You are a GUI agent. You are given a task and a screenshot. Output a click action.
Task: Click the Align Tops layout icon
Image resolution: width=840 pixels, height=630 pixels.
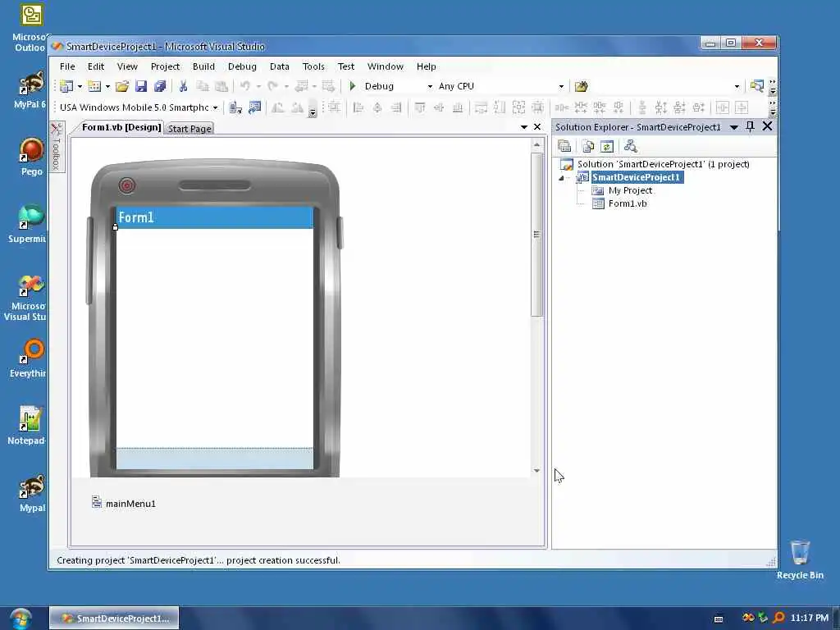(x=420, y=107)
